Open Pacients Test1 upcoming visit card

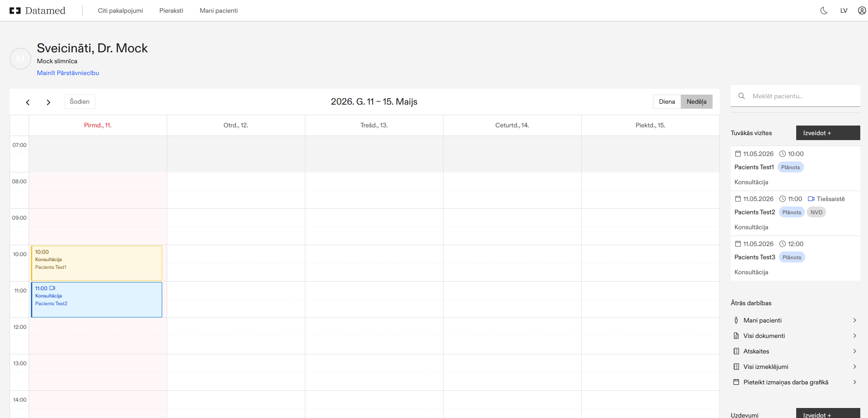pos(795,168)
